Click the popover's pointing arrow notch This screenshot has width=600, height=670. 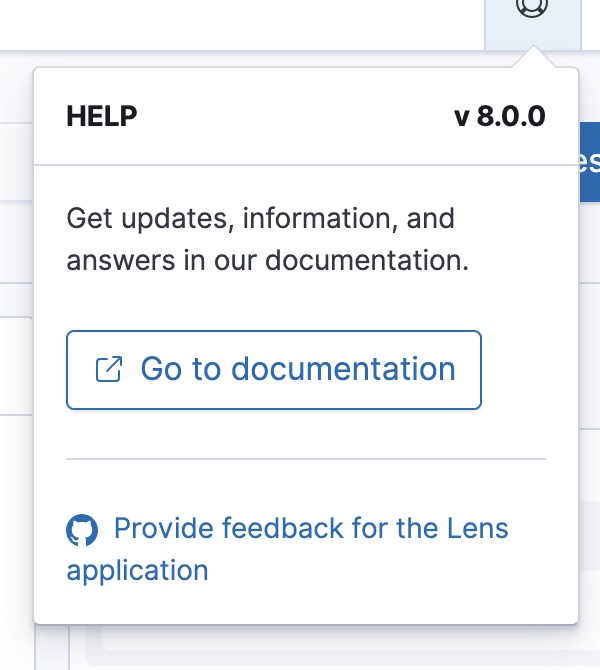tap(532, 59)
